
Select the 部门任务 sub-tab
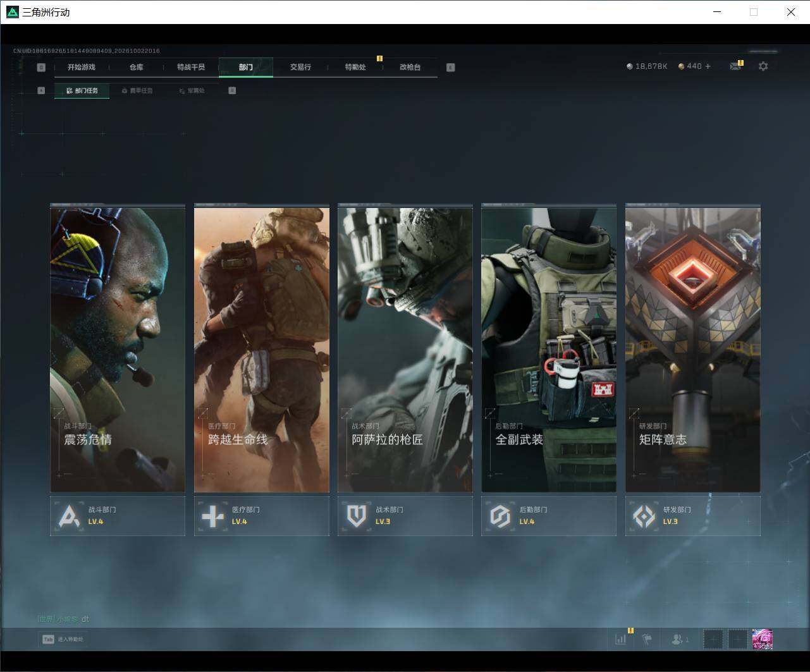pos(82,90)
